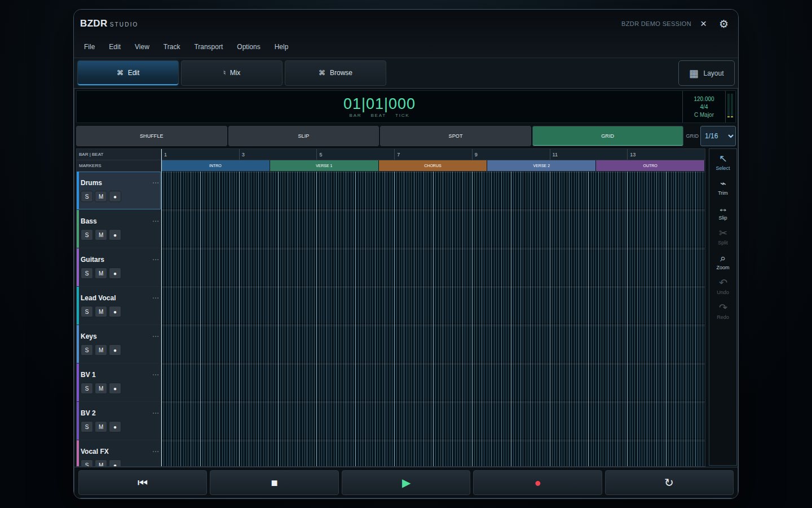Select the Zoom magnifier tool
This screenshot has width=812, height=508.
coord(723,261)
